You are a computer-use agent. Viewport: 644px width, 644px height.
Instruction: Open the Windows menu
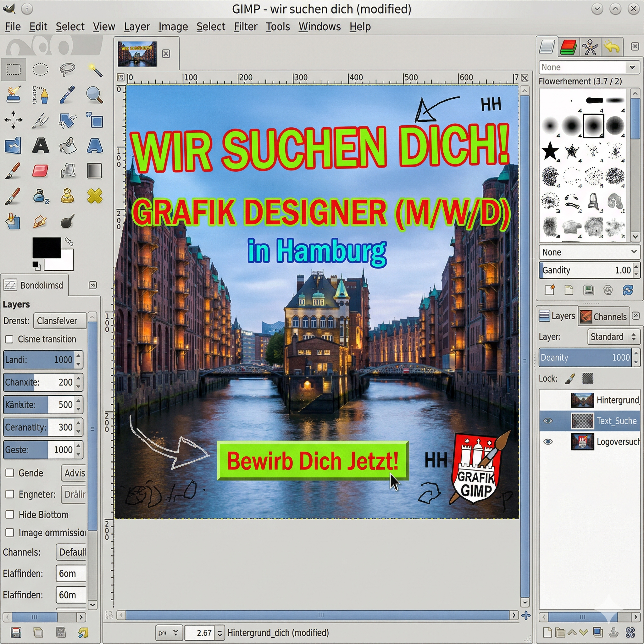click(x=319, y=26)
